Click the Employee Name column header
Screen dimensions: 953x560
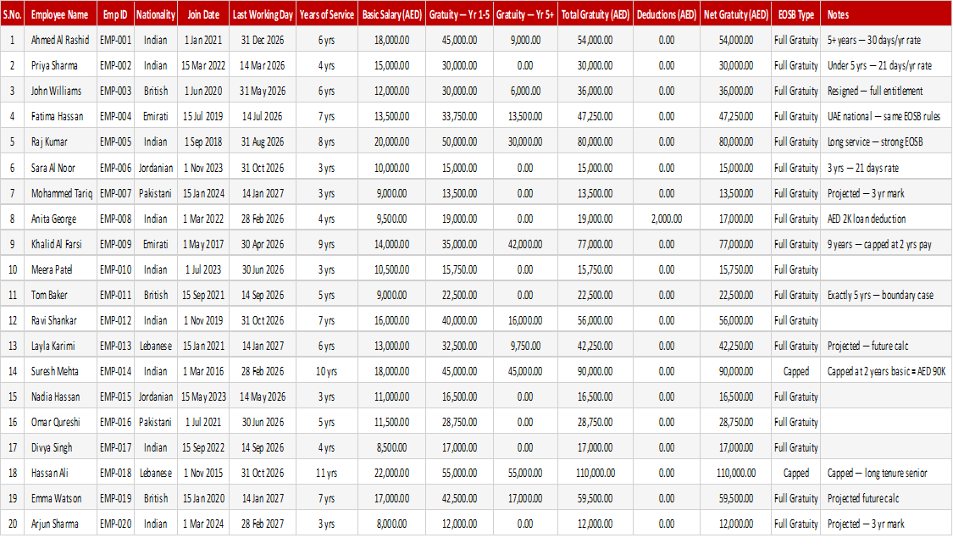[59, 14]
